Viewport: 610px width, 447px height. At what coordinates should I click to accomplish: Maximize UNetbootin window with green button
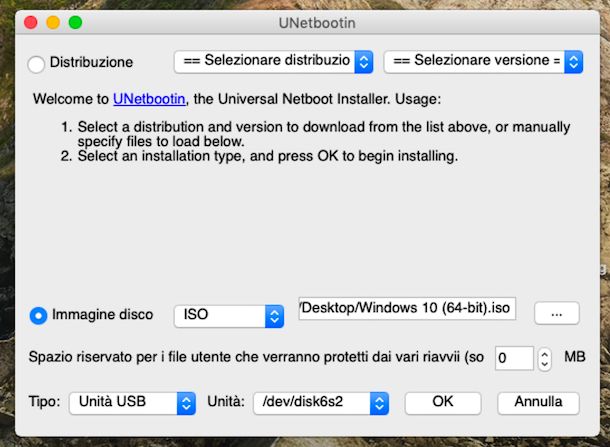(75, 22)
